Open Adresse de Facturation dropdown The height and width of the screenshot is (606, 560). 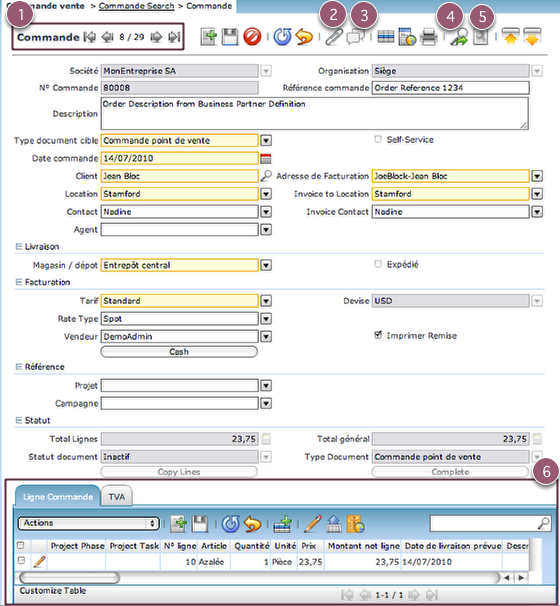537,176
